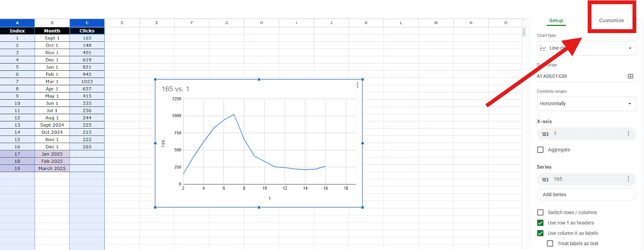Click the cell containing March 2025

[52, 168]
